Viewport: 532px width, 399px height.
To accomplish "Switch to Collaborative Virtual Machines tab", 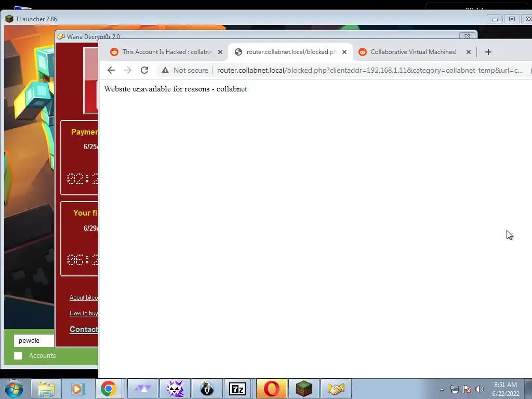I will point(414,52).
